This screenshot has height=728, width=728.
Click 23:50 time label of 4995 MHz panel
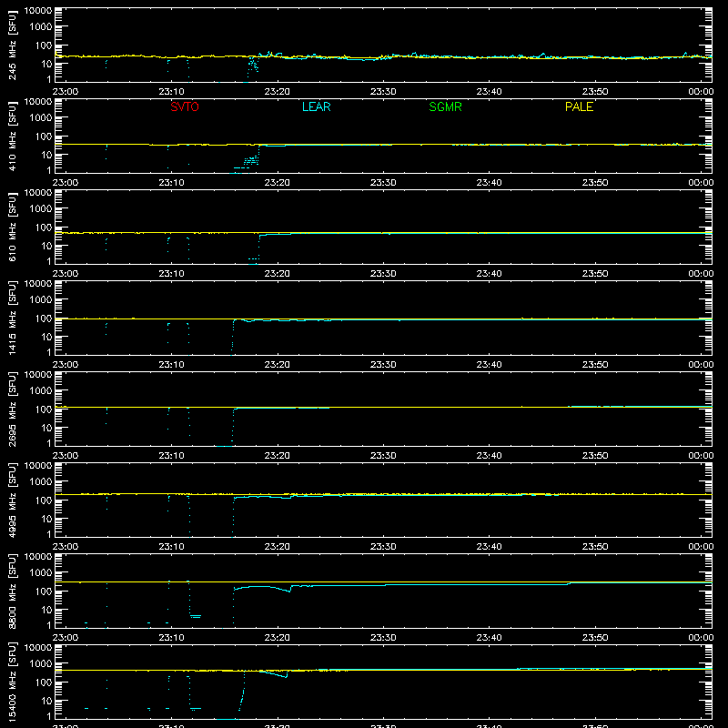(x=595, y=547)
